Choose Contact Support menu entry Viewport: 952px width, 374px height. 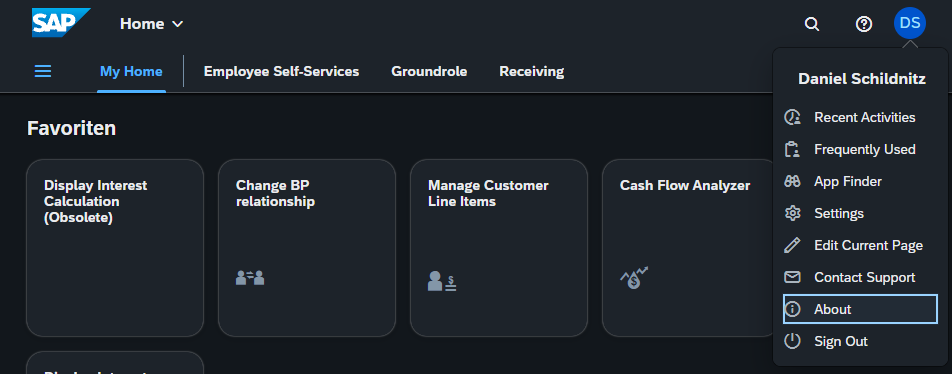point(860,277)
